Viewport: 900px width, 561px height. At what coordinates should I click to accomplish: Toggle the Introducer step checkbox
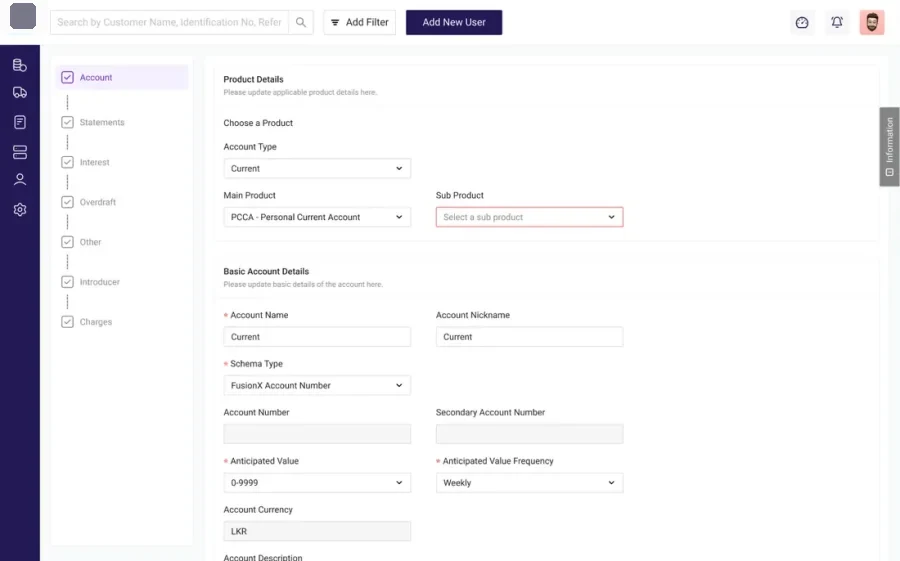click(67, 282)
